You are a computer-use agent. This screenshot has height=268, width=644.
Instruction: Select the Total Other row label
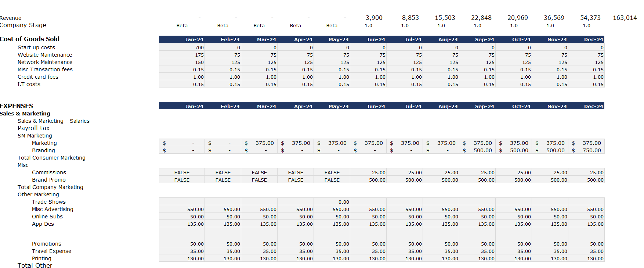click(x=35, y=265)
